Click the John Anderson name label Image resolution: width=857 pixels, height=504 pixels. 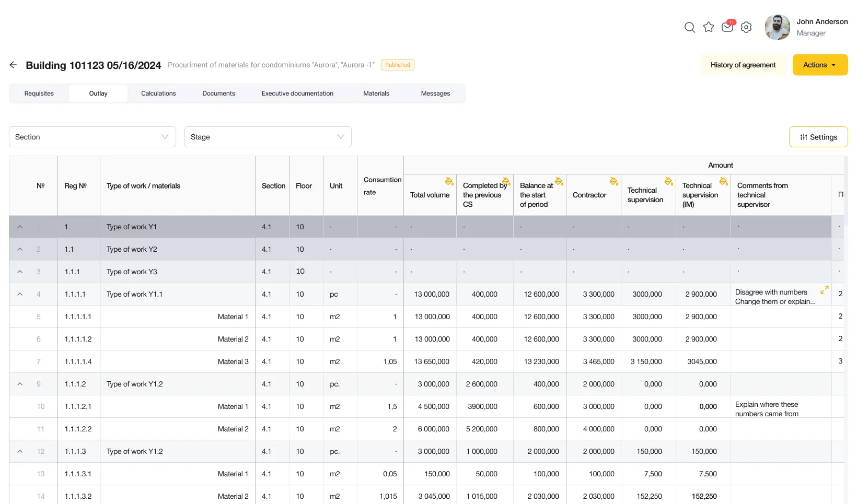coord(822,21)
